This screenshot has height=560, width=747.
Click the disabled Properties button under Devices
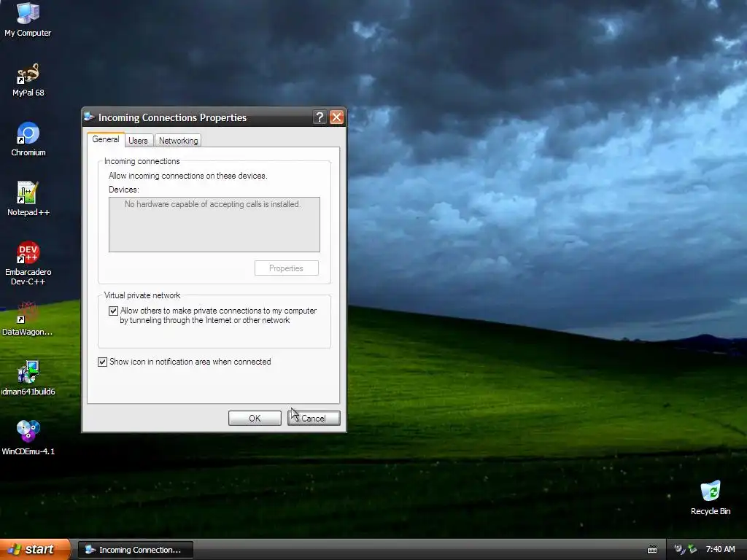tap(286, 268)
